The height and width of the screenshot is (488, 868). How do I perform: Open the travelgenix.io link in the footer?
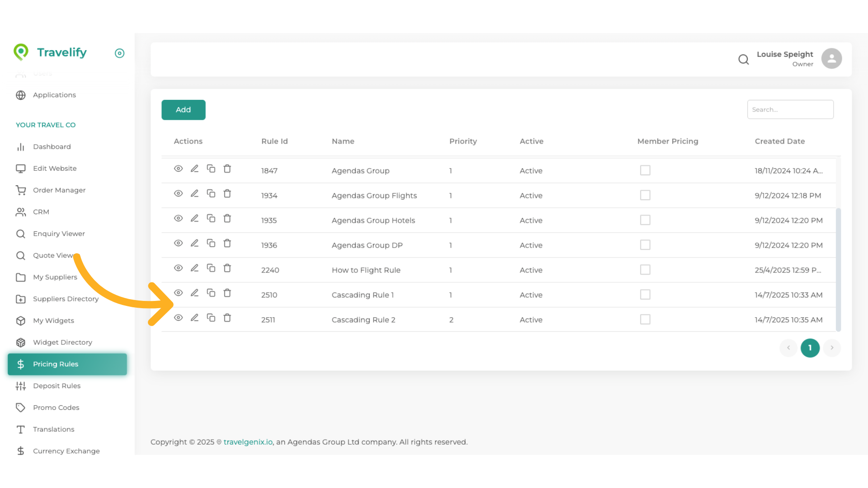coord(248,442)
